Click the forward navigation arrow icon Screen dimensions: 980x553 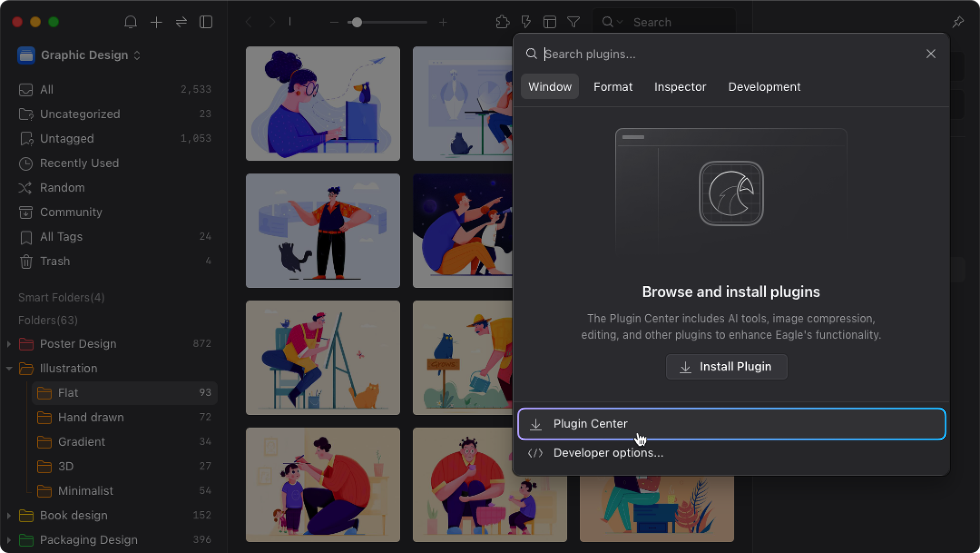(x=272, y=22)
